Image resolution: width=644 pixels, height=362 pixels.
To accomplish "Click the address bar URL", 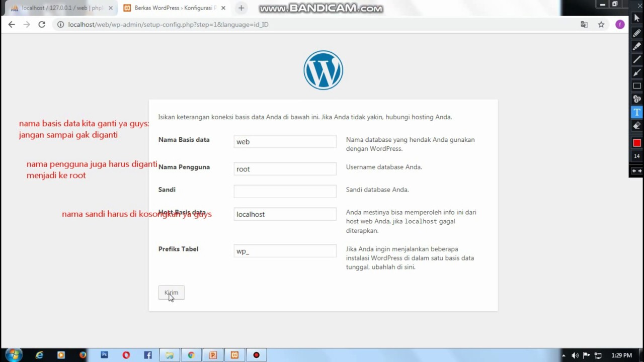I will (x=168, y=24).
